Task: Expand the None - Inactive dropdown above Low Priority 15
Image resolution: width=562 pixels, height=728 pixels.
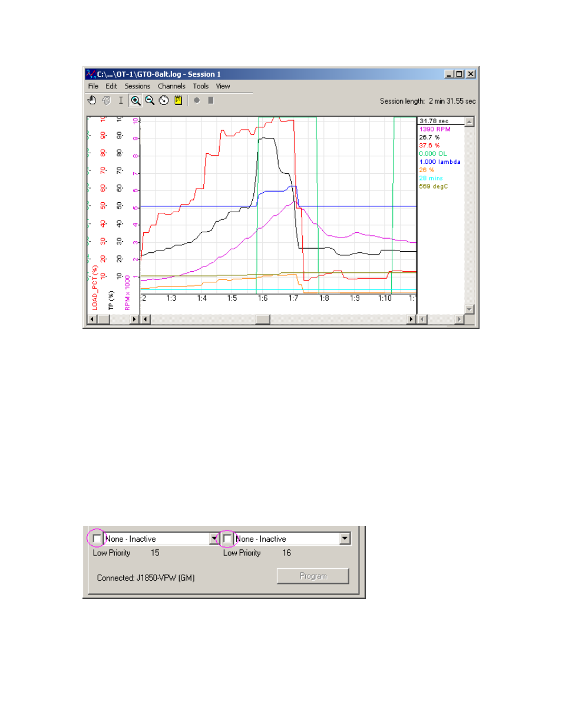Action: click(x=214, y=539)
